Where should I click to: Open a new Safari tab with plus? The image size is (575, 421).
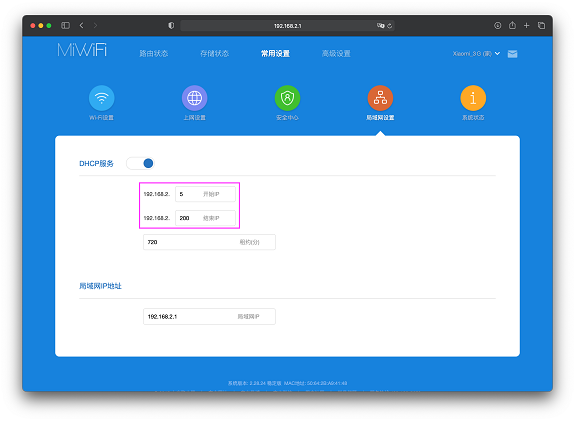pos(527,25)
